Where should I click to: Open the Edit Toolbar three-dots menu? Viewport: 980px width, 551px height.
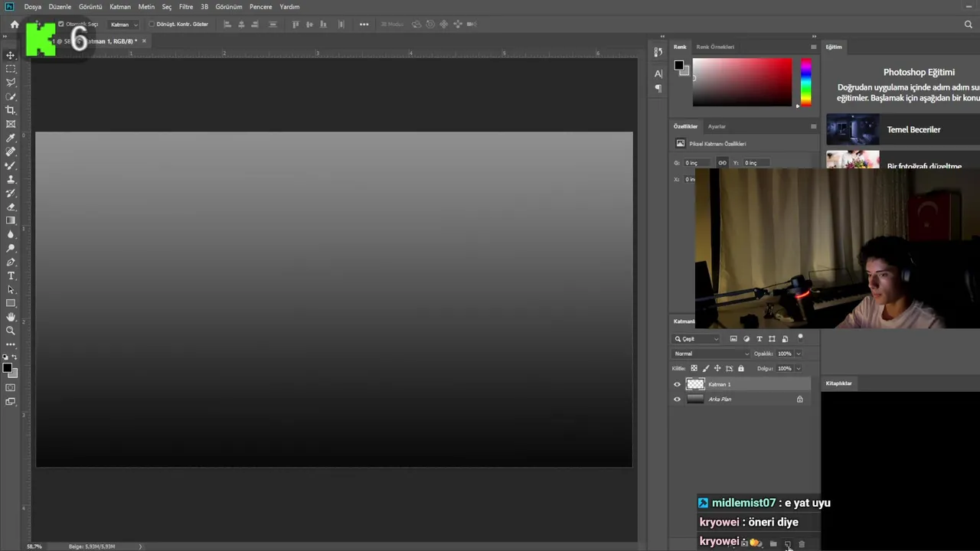tap(11, 344)
